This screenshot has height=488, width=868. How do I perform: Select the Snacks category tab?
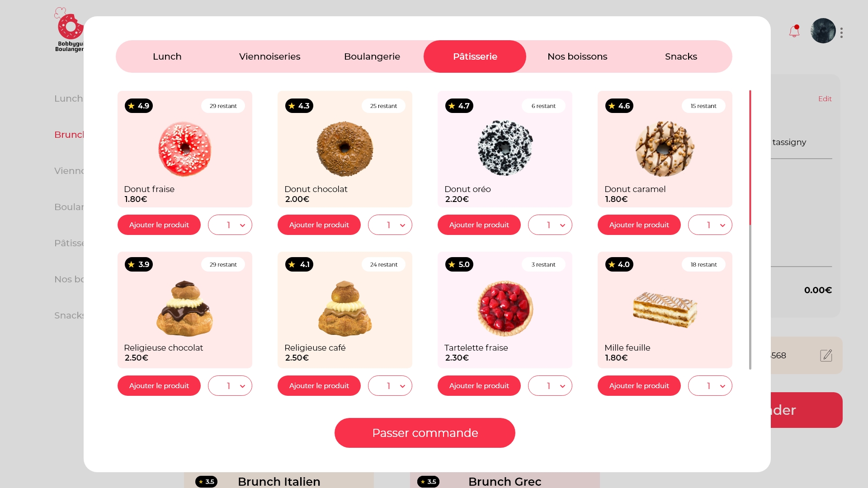681,56
